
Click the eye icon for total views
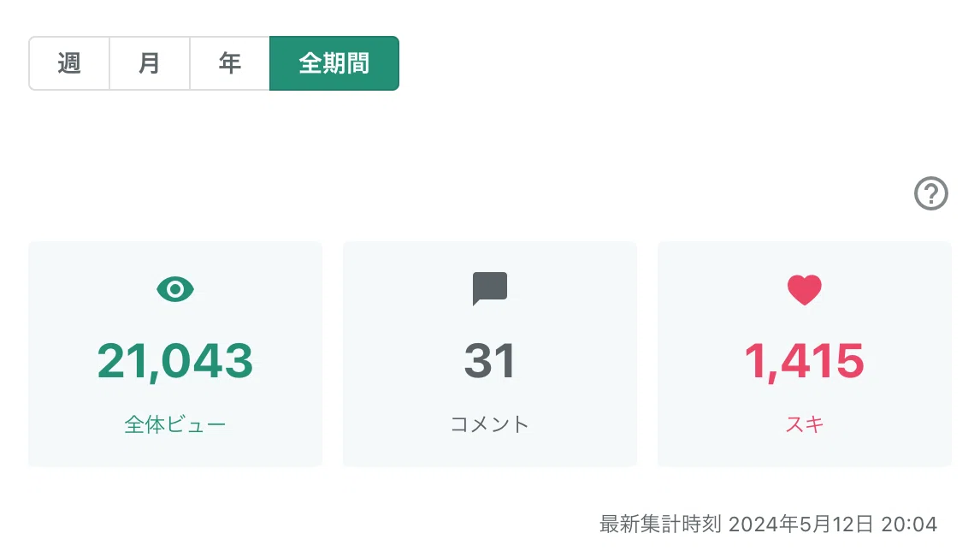coord(175,289)
